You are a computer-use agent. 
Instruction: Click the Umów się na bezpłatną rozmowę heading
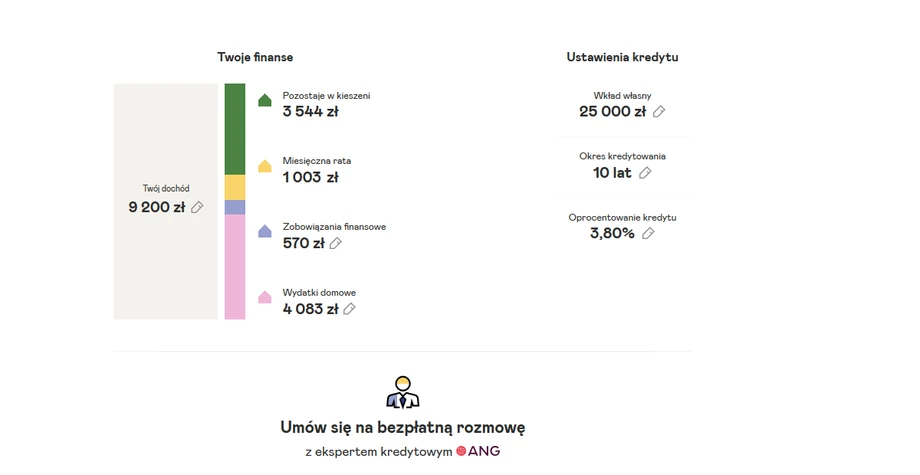402,428
